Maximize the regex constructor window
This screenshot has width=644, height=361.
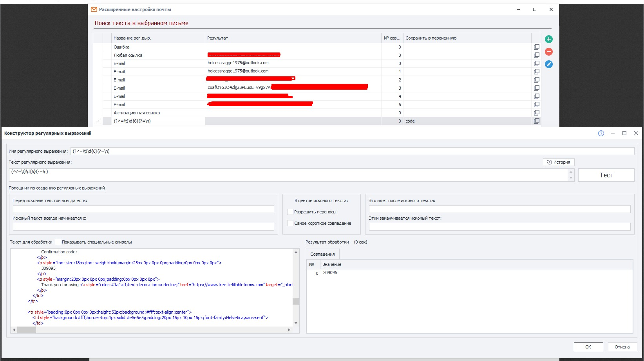(624, 133)
